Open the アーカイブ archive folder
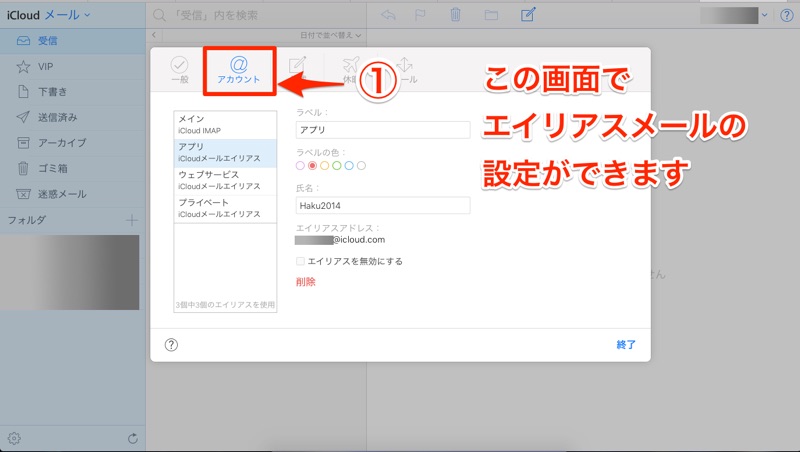 coord(72,143)
